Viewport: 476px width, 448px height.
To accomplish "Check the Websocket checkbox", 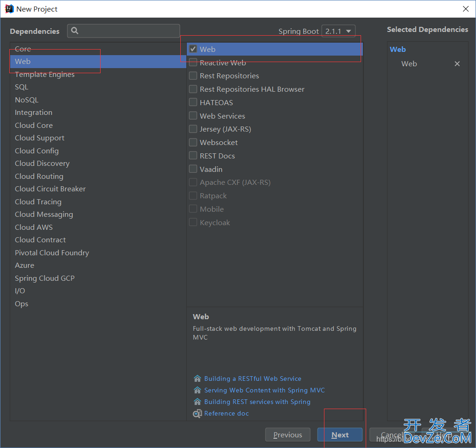I will click(x=193, y=142).
